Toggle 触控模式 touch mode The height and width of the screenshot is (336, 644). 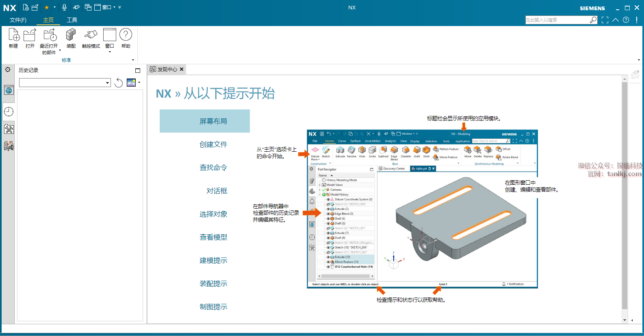tap(91, 36)
